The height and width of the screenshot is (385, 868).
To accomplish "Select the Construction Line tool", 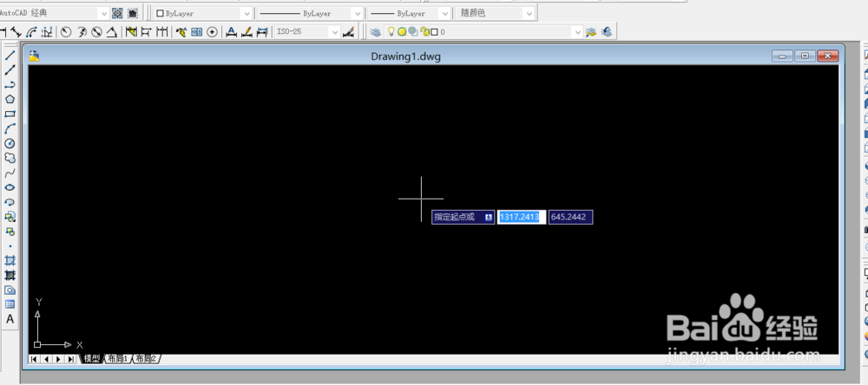I will pos(10,70).
